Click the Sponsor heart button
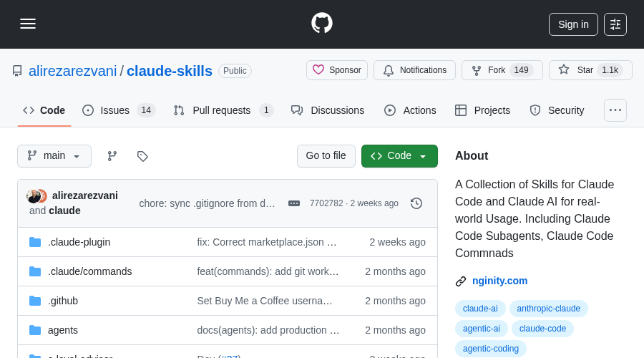The height and width of the screenshot is (358, 644). (x=337, y=70)
